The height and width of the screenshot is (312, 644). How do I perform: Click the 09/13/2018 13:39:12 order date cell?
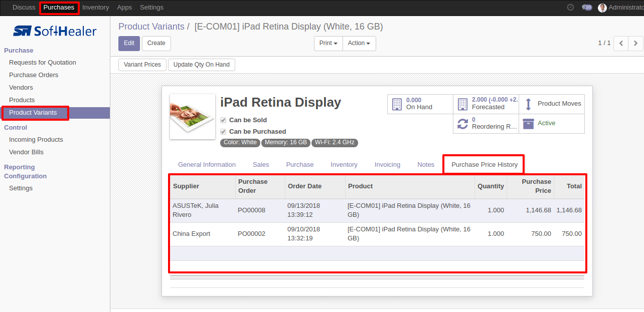(x=315, y=210)
